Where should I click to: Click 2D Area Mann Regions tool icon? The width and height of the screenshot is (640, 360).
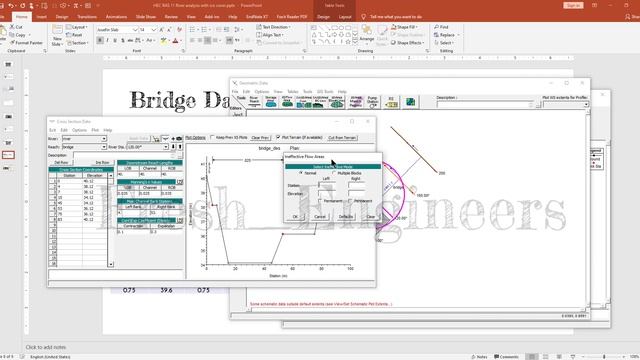click(355, 102)
